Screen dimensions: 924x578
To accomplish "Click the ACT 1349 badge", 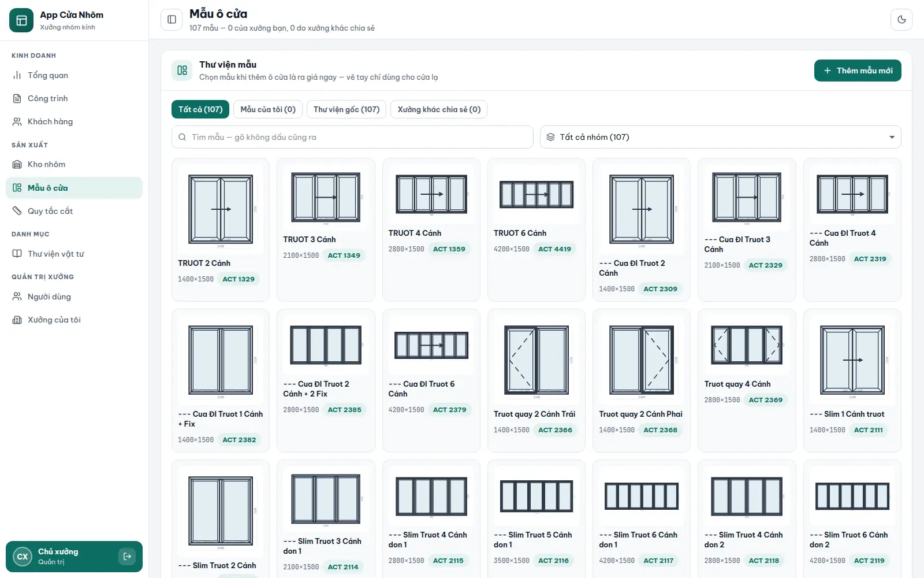I will 344,255.
